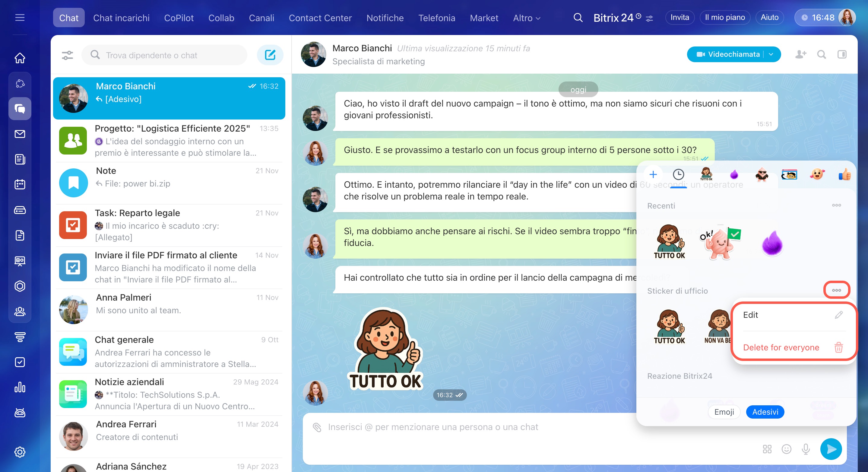This screenshot has width=868, height=472.
Task: Open the Recenti section three-dots menu
Action: click(836, 205)
